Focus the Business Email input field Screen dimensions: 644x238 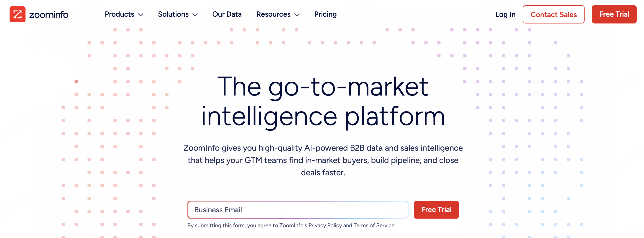tap(297, 210)
